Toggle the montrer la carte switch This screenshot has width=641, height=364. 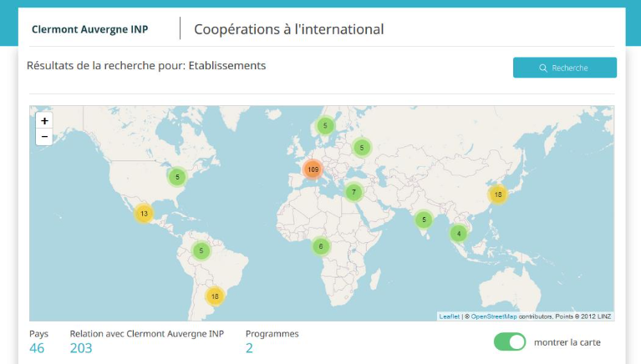[510, 342]
